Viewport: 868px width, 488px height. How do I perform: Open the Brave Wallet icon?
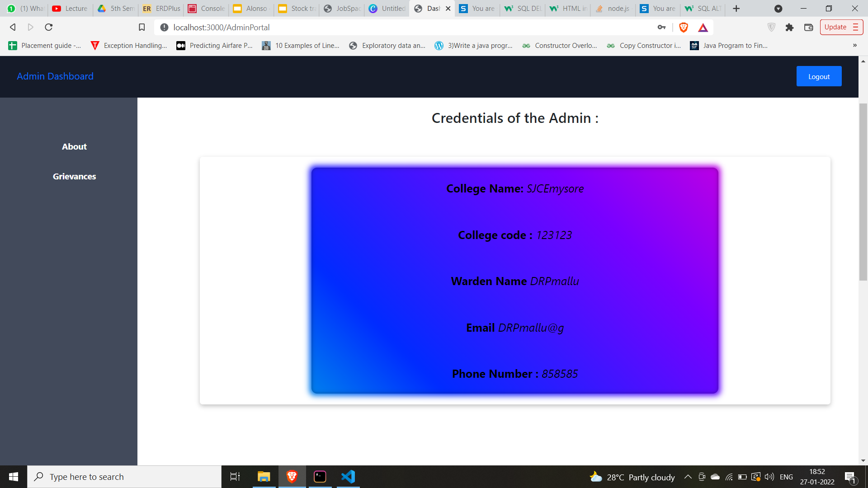click(x=808, y=28)
